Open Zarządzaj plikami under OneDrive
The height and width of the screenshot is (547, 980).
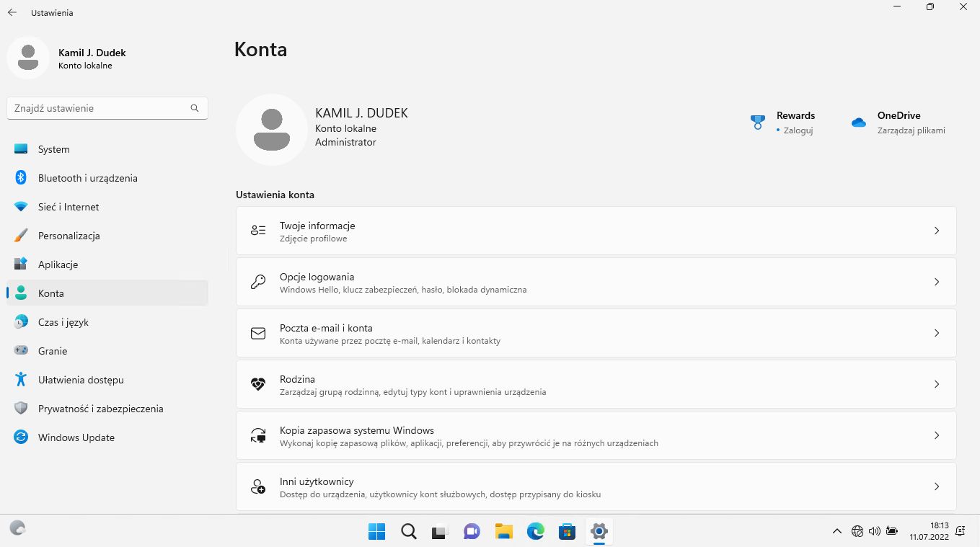[x=911, y=130]
